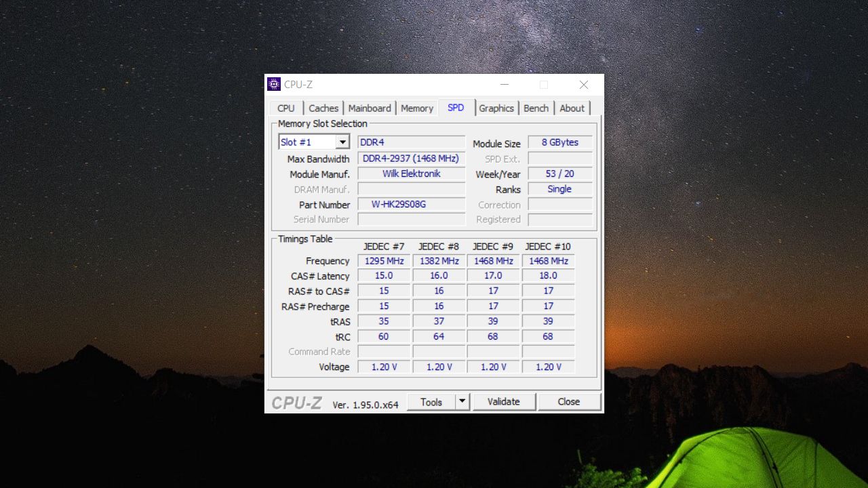
Task: Expand the Tools dropdown arrow
Action: pyautogui.click(x=463, y=401)
